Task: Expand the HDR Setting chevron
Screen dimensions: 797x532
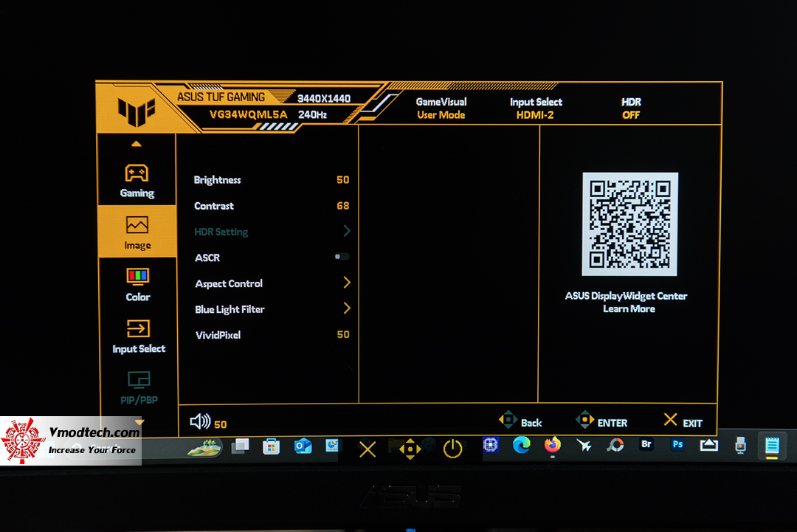Action: click(x=347, y=231)
